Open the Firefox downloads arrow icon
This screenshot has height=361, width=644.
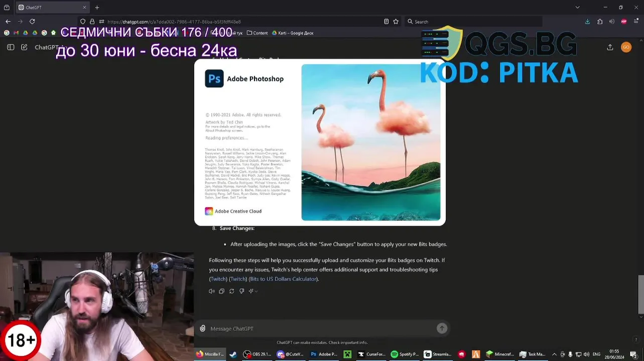tap(587, 22)
